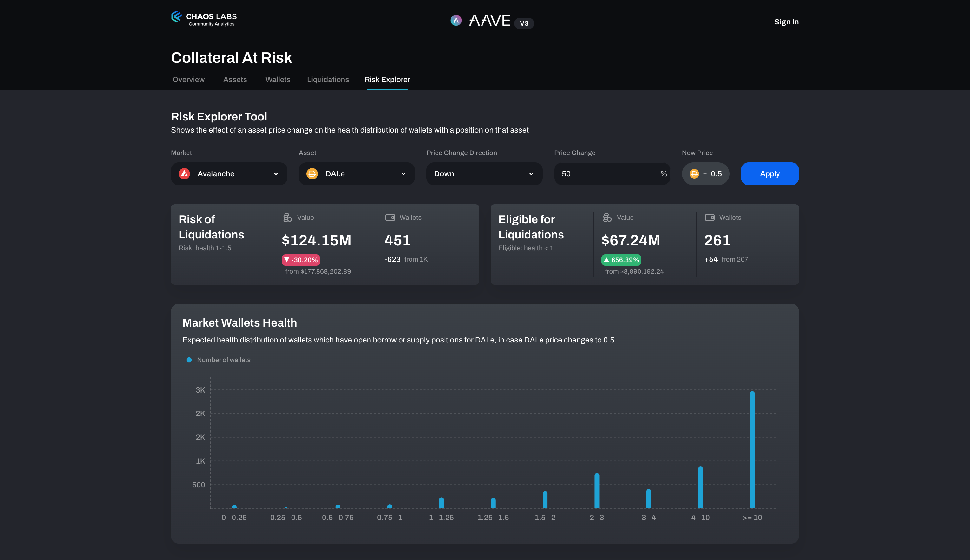Screen dimensions: 970x560
Task: Toggle the Number of wallets legend dot
Action: pyautogui.click(x=189, y=360)
